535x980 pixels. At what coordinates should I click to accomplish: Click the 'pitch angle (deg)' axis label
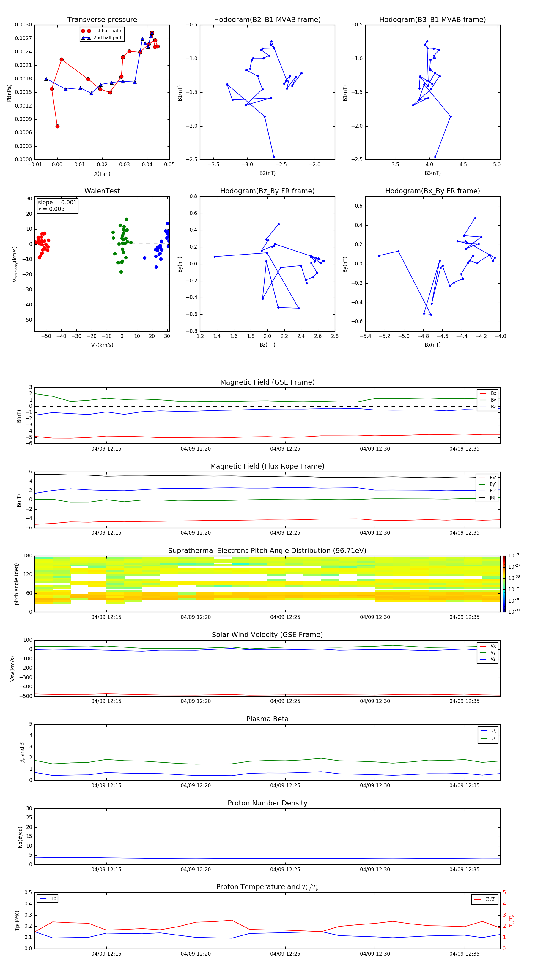17,584
